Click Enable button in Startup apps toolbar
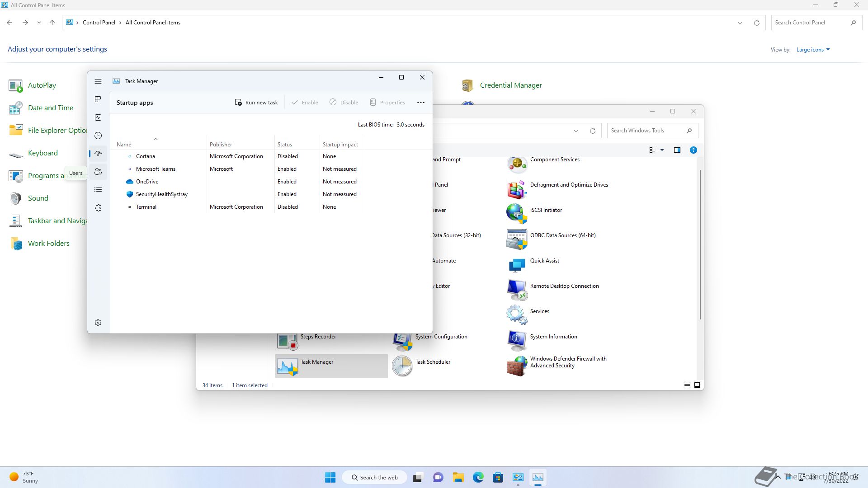The height and width of the screenshot is (488, 868). pos(305,103)
